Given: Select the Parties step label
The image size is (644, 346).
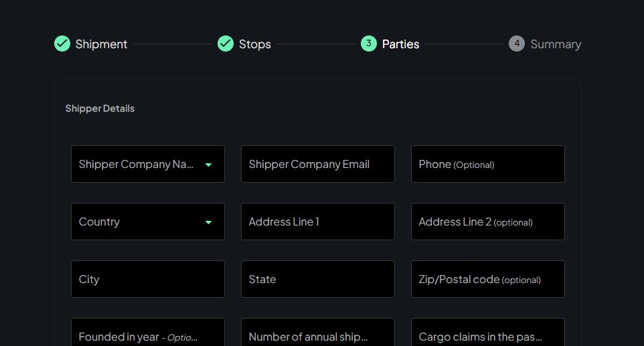Looking at the screenshot, I should click(400, 44).
